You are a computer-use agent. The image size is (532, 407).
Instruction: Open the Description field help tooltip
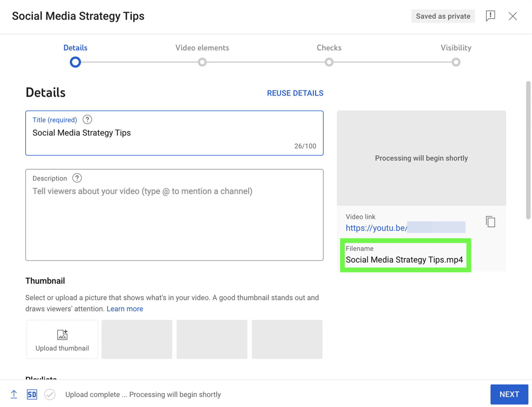click(x=77, y=178)
